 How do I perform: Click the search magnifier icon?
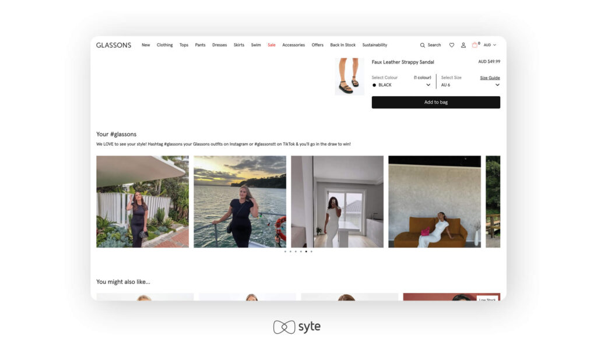point(422,45)
